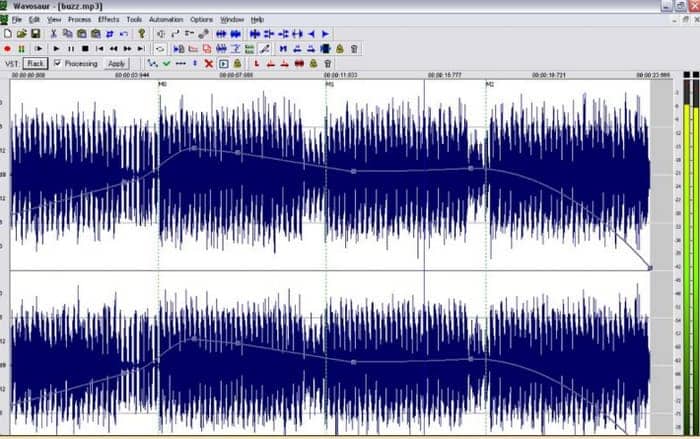Screen dimensions: 700x439
Task: Click the scissors Cut icon
Action: tap(54, 33)
